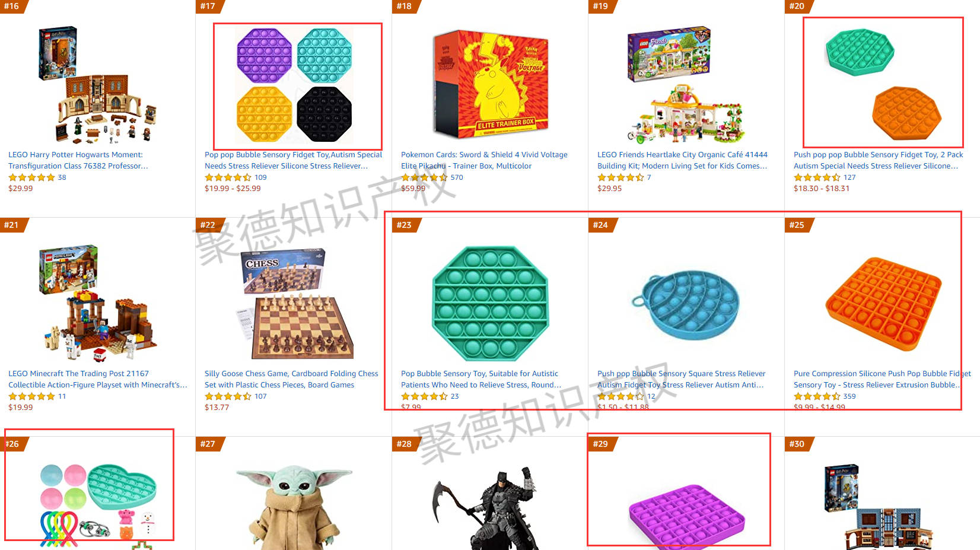Open Silly Goose Chess Game title link

point(291,379)
